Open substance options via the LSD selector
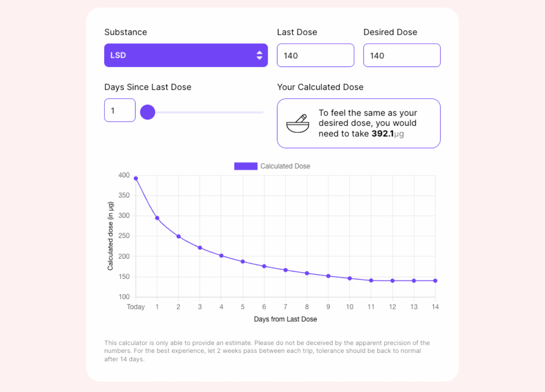 coord(186,55)
